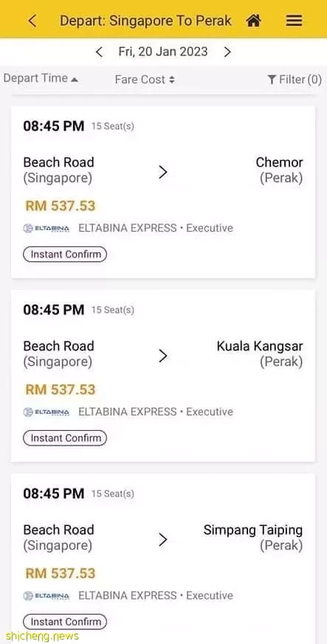Sort results by Fare Cost
This screenshot has height=644, width=327.
click(145, 79)
